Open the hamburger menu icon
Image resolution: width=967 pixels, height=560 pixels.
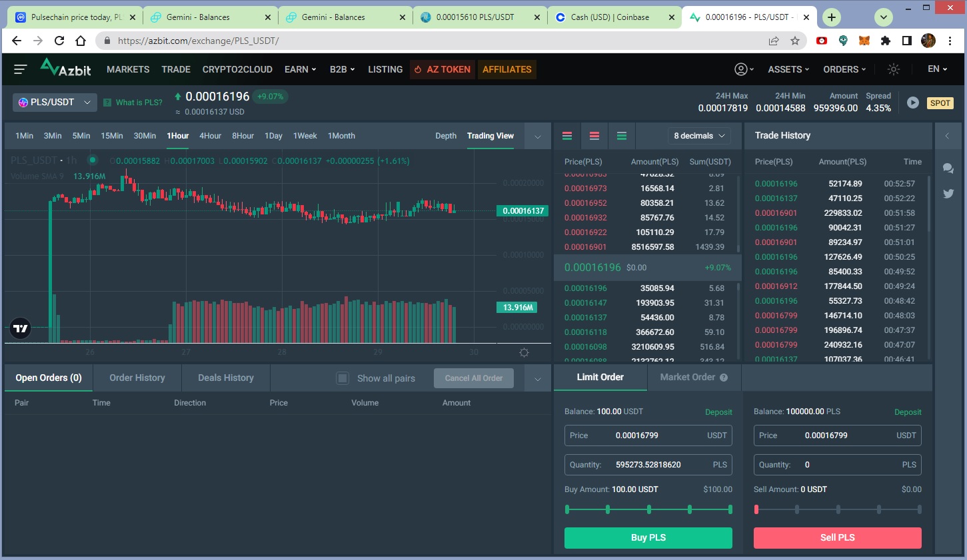[x=20, y=69]
